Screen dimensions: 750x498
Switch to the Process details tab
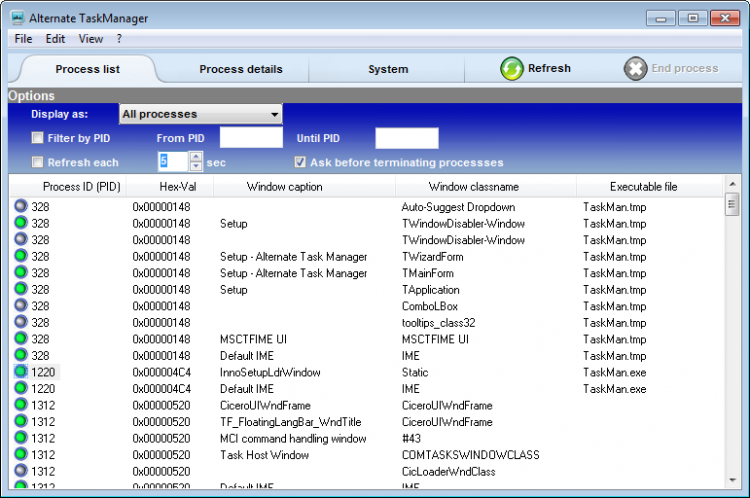tap(241, 69)
